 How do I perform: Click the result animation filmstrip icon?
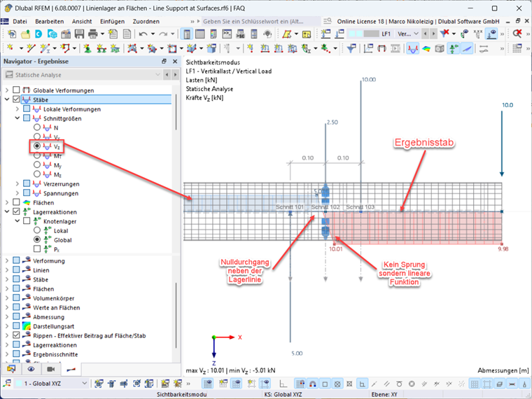pos(395,49)
